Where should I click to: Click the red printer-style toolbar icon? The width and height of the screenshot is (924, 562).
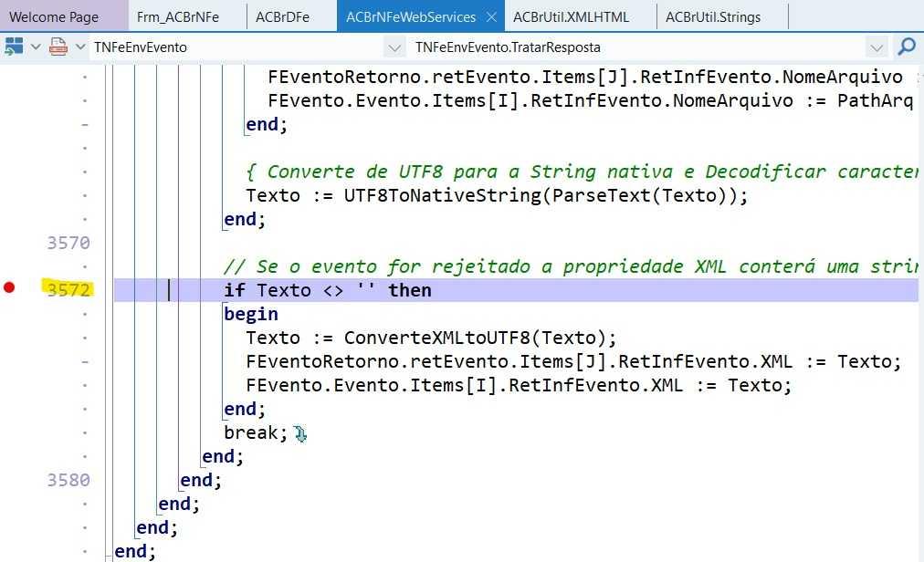click(x=58, y=47)
